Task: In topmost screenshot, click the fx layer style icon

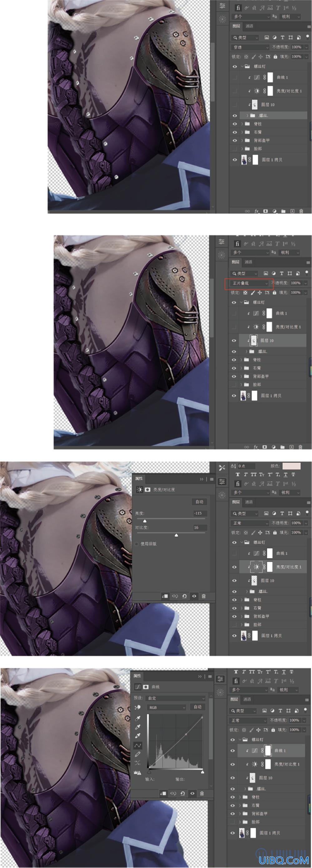Action: (x=256, y=211)
